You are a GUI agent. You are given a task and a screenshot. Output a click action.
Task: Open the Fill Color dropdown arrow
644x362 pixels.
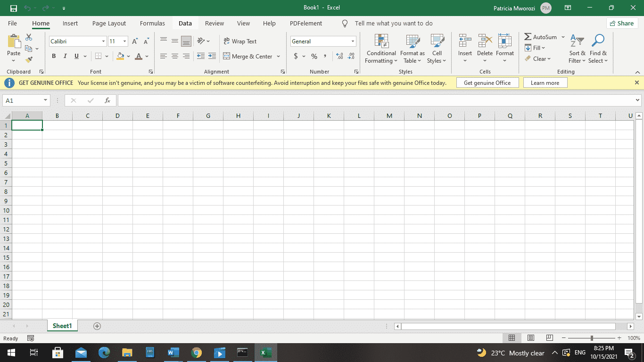[128, 56]
